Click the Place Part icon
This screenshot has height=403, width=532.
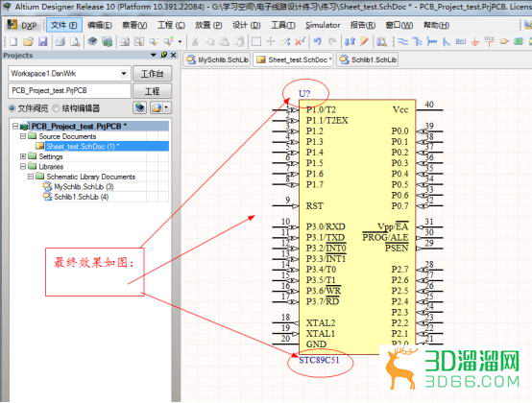[x=504, y=41]
